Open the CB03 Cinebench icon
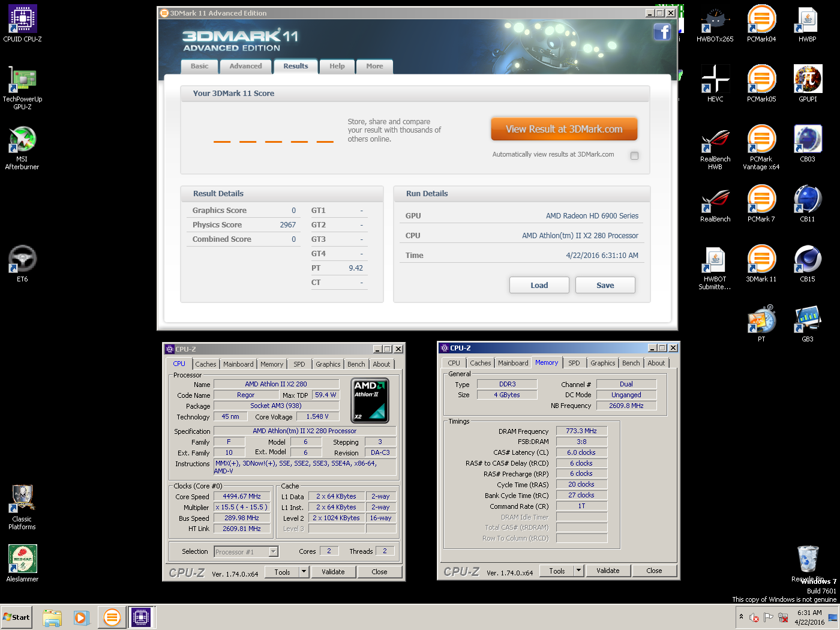 tap(808, 144)
